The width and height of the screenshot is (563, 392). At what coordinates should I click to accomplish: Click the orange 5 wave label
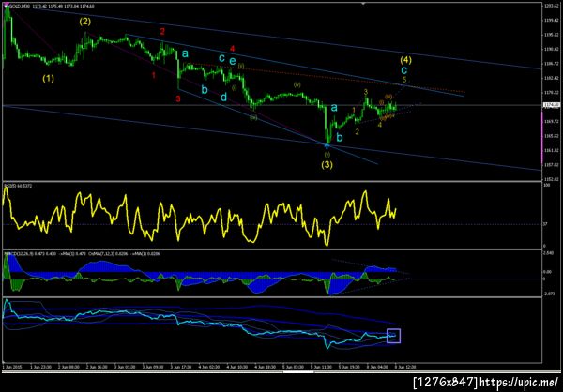(x=404, y=80)
